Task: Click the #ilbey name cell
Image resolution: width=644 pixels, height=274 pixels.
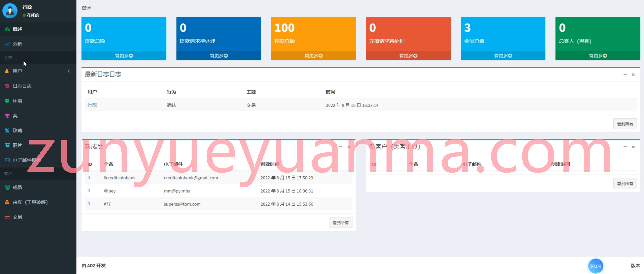Action: (x=110, y=191)
